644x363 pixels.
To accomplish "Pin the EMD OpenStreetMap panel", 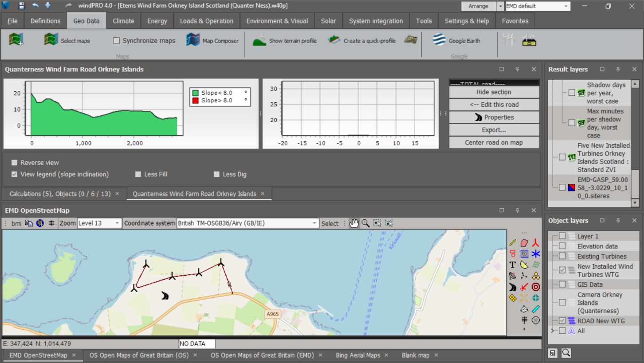I will [518, 211].
